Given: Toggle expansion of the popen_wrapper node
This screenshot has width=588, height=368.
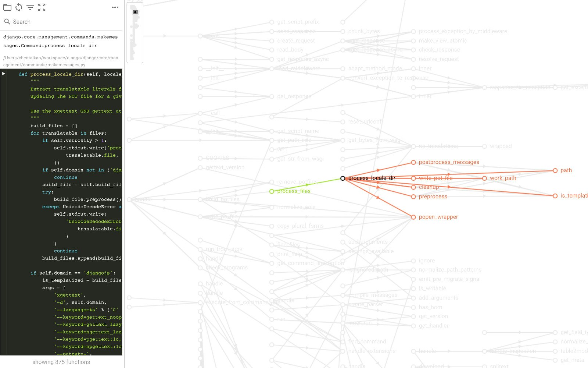Looking at the screenshot, I should point(414,217).
